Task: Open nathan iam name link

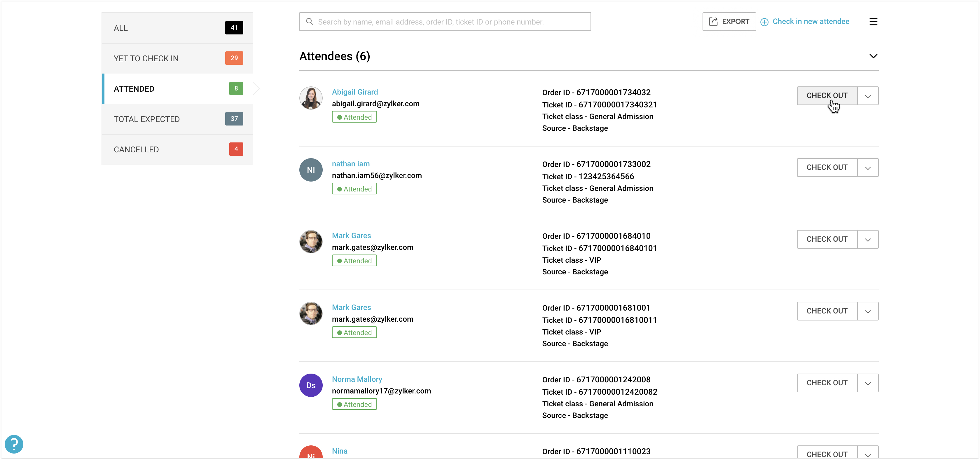Action: (350, 164)
